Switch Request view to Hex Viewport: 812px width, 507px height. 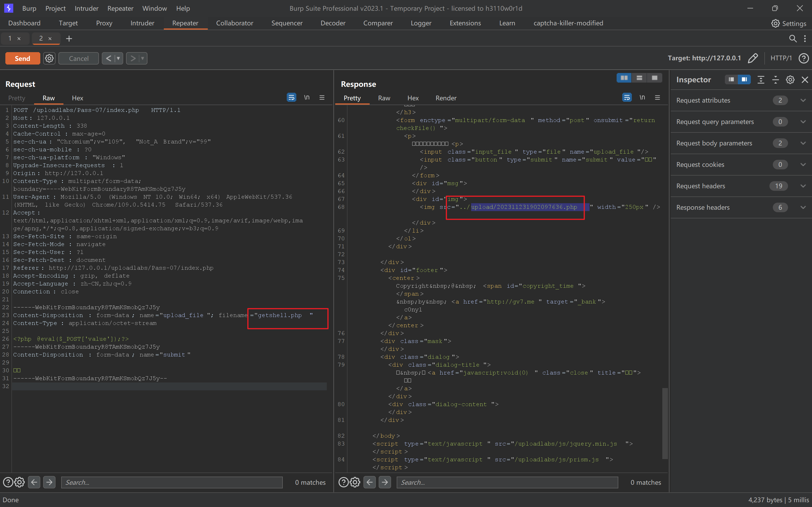click(78, 98)
